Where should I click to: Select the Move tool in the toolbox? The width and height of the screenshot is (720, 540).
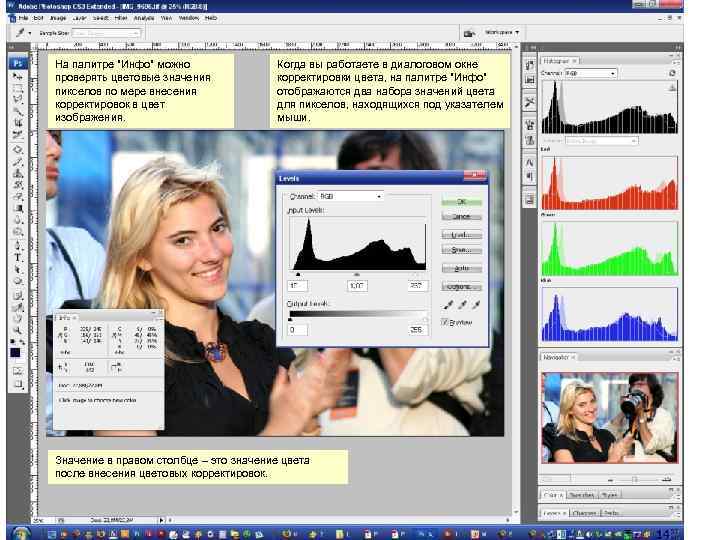click(17, 76)
